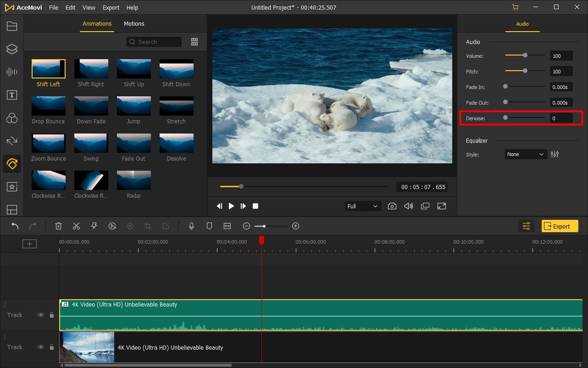Screen dimensions: 588x368
Task: Click the yellow Export button
Action: click(560, 226)
